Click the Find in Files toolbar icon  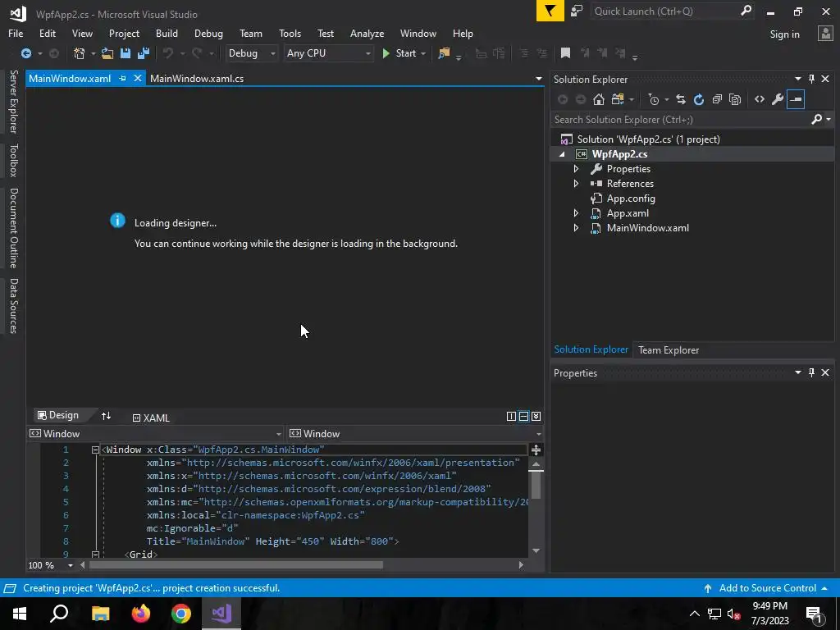point(444,53)
